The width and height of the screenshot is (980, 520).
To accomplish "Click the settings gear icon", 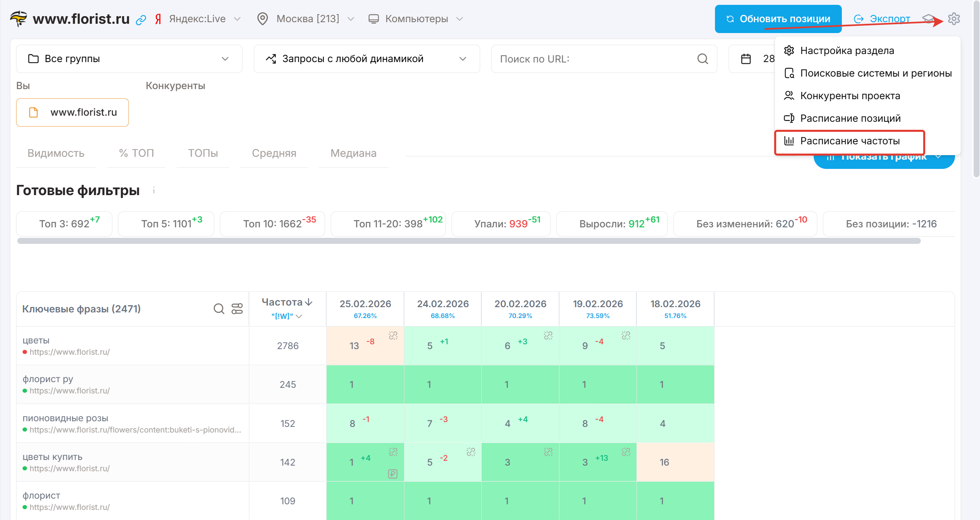I will [953, 19].
